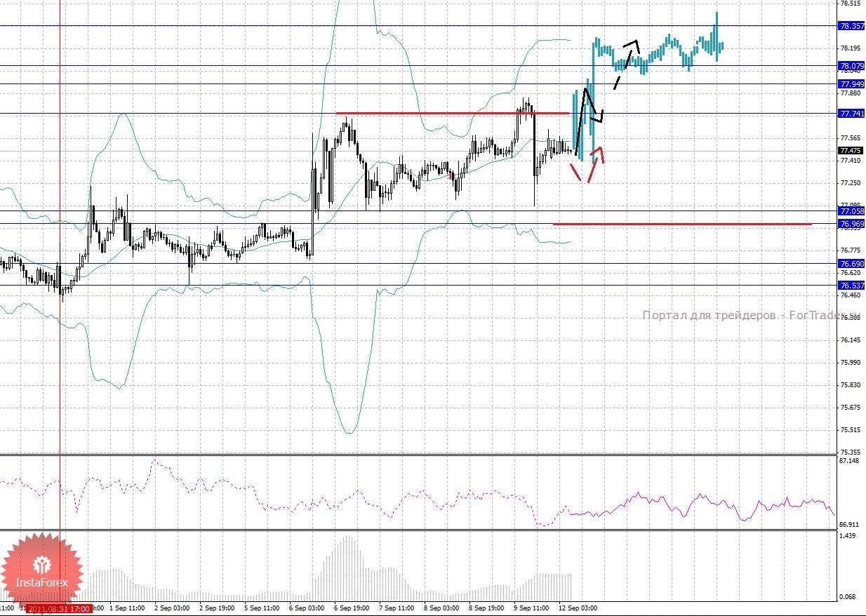Click the 76.775 price axis value
Viewport: 866px width, 616px height.
(x=850, y=250)
